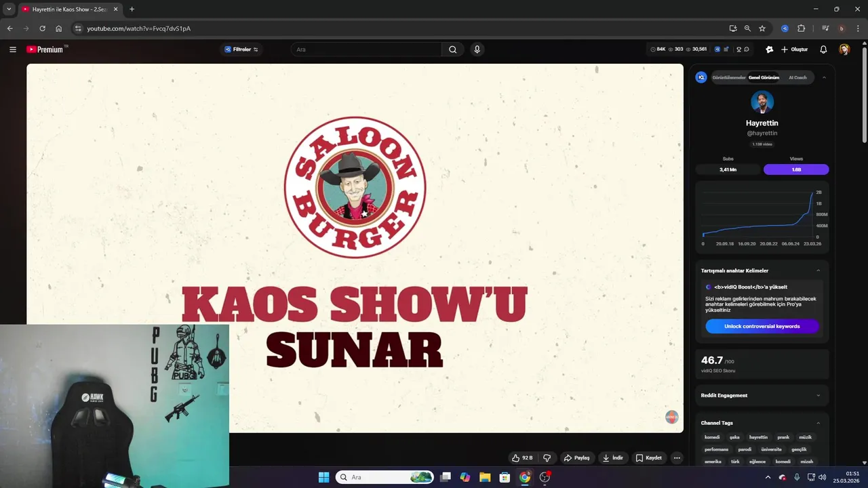Screen dimensions: 868x488
Task: Select the Subs 3,41 Mn stat pill
Action: click(x=728, y=169)
